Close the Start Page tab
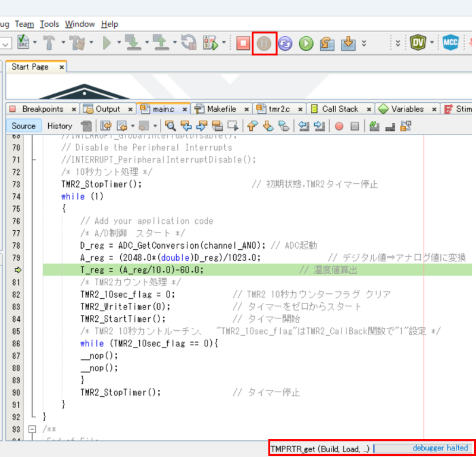Screen dimensions: 476x457 (x=62, y=67)
